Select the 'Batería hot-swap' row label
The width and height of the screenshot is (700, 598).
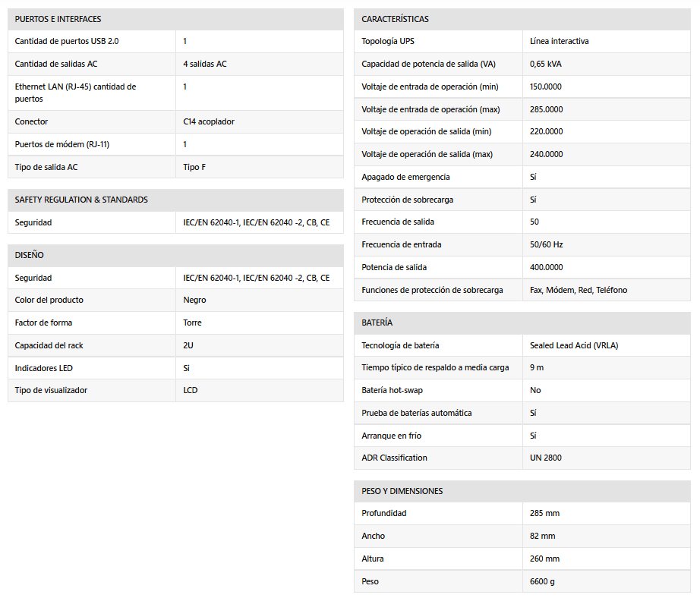[393, 390]
